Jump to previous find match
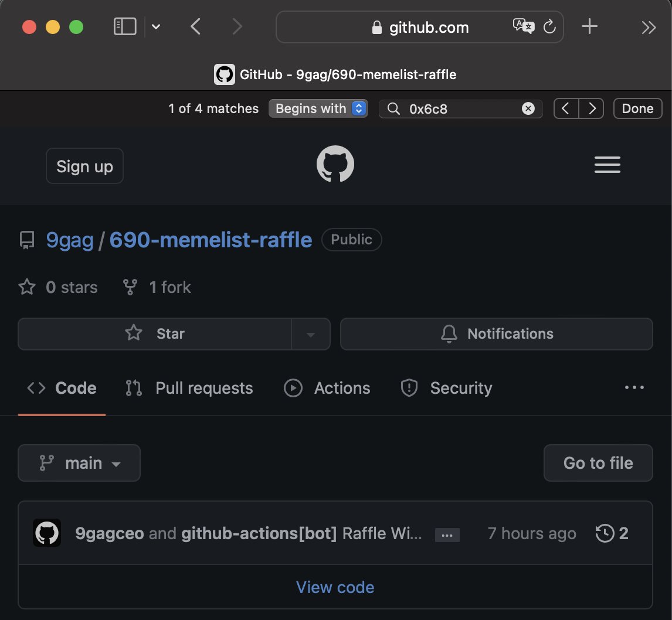Viewport: 672px width, 620px height. 566,109
